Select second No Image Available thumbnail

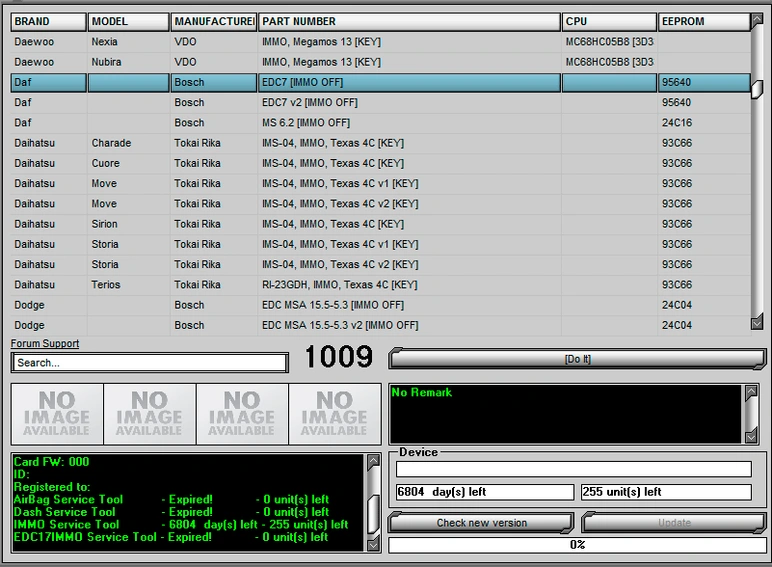click(x=150, y=414)
